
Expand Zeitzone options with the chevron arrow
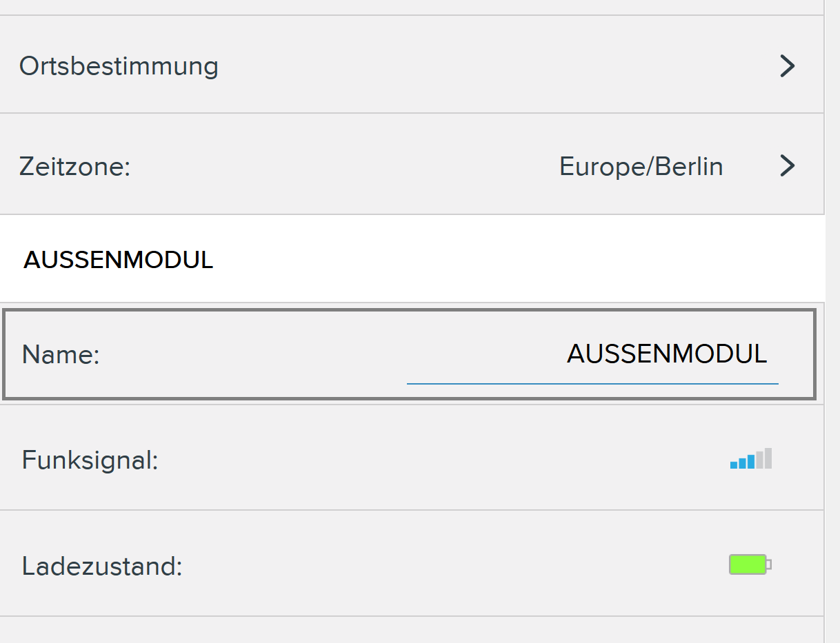pos(787,166)
